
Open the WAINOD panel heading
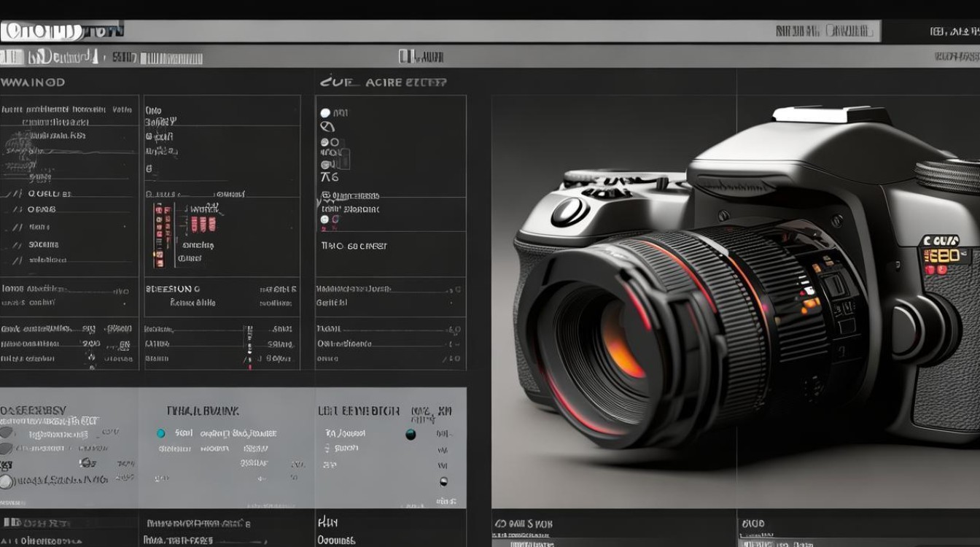pos(33,82)
